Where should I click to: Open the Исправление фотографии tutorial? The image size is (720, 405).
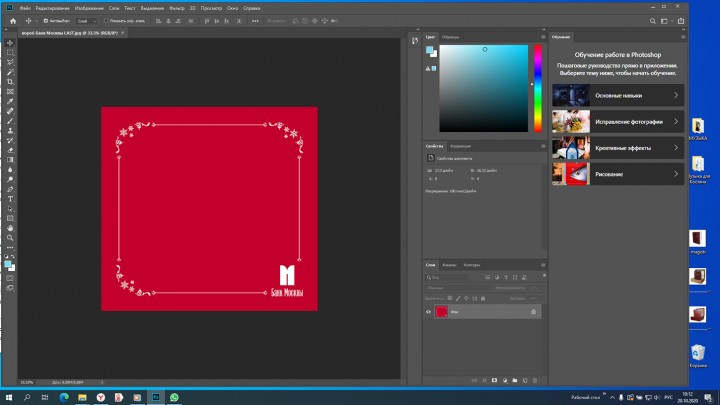tap(618, 122)
